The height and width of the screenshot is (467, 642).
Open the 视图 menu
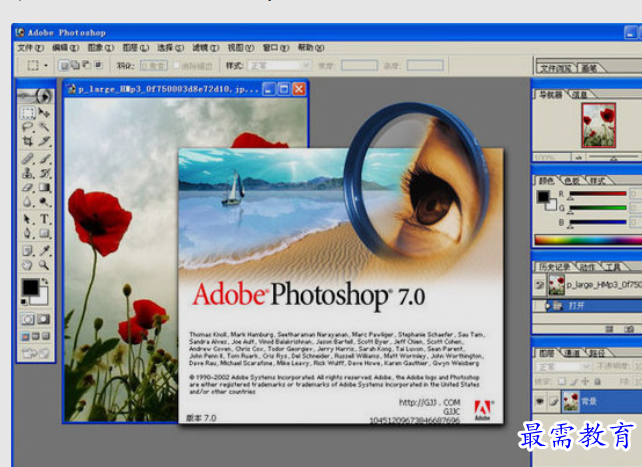[x=241, y=48]
